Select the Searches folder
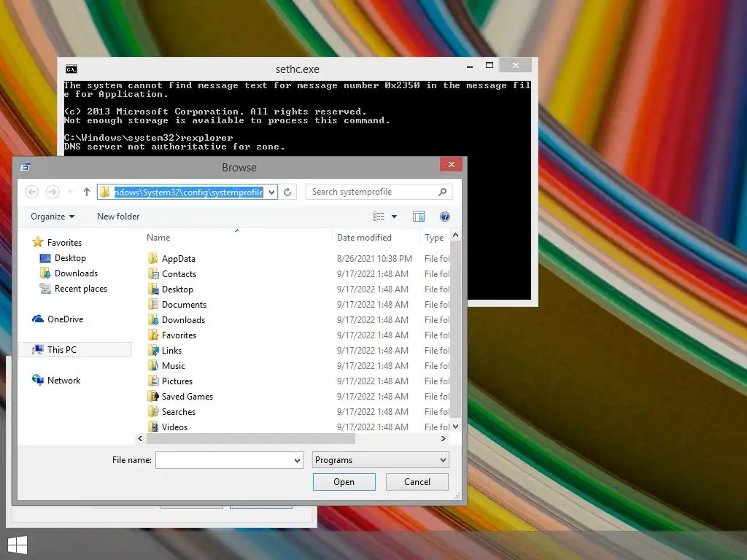The image size is (747, 560). 178,411
